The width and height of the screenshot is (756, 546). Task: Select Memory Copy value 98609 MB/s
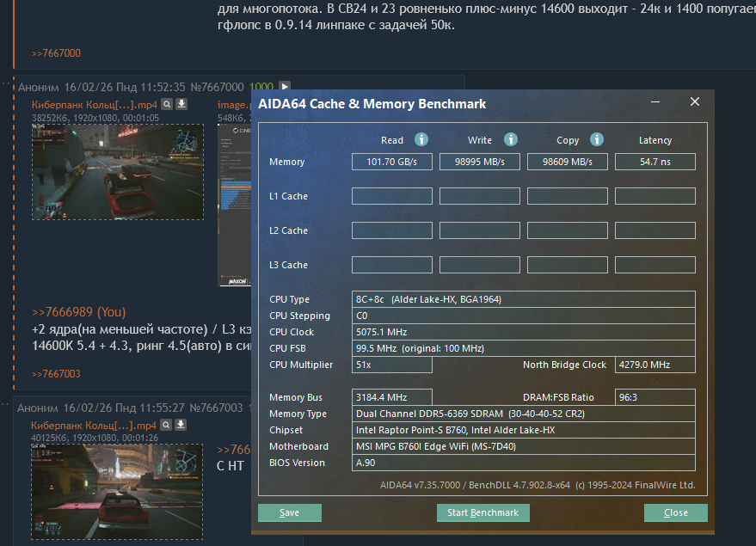point(568,162)
